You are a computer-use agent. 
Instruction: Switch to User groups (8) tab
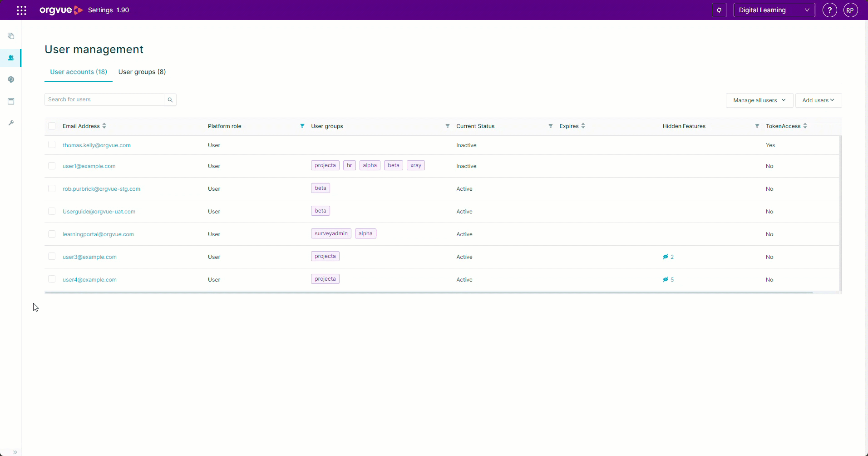[142, 72]
